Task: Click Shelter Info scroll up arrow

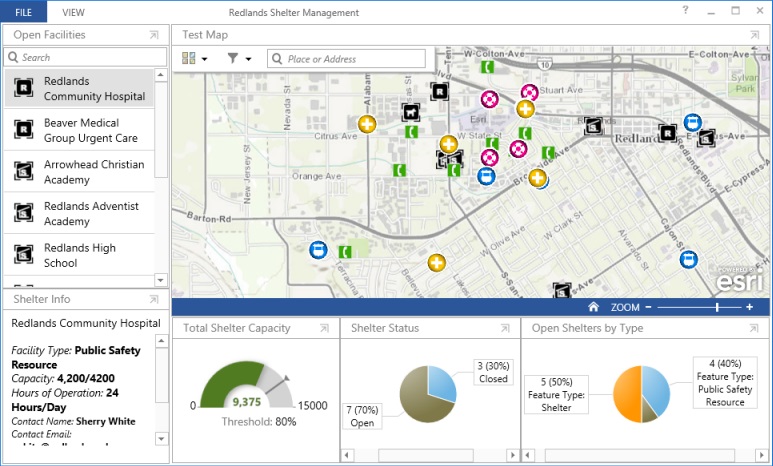Action: (x=162, y=341)
